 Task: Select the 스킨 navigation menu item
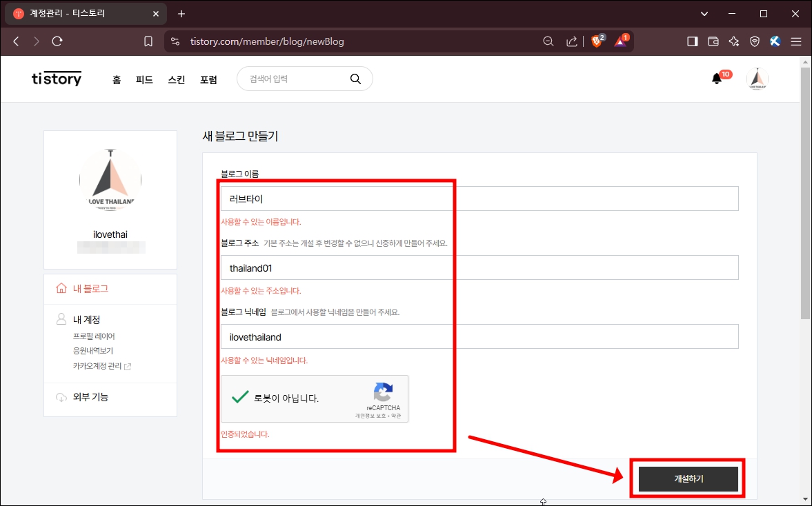tap(176, 79)
